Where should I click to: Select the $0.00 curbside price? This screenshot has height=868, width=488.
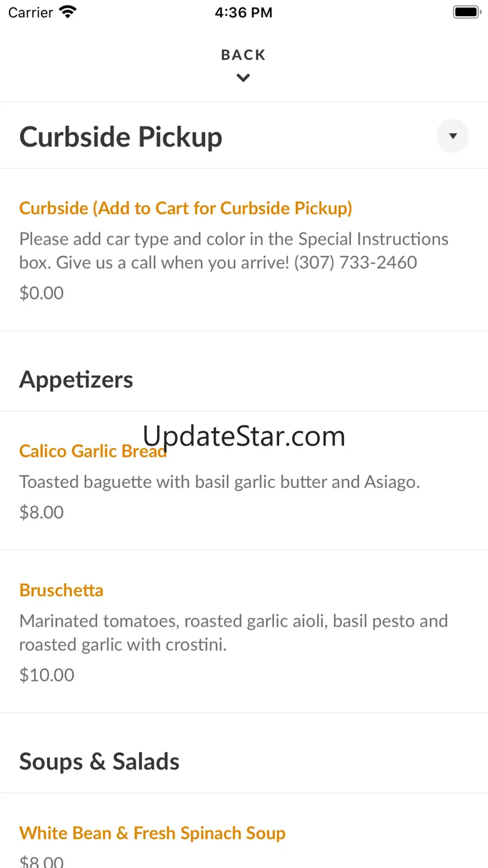click(x=41, y=293)
